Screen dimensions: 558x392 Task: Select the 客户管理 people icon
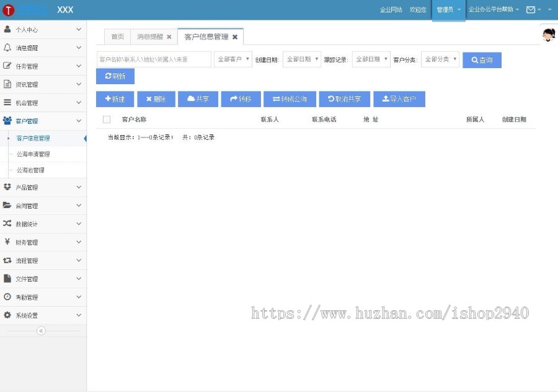[x=6, y=121]
